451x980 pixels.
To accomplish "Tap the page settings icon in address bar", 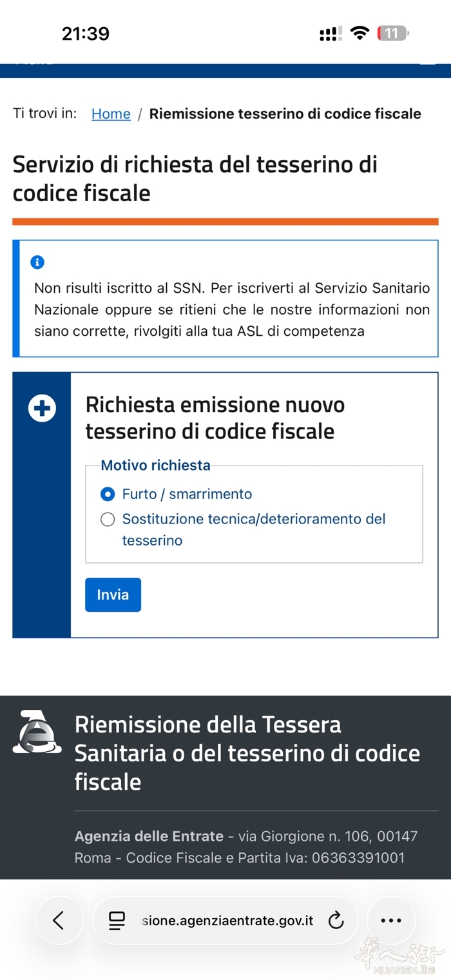I will tap(117, 921).
